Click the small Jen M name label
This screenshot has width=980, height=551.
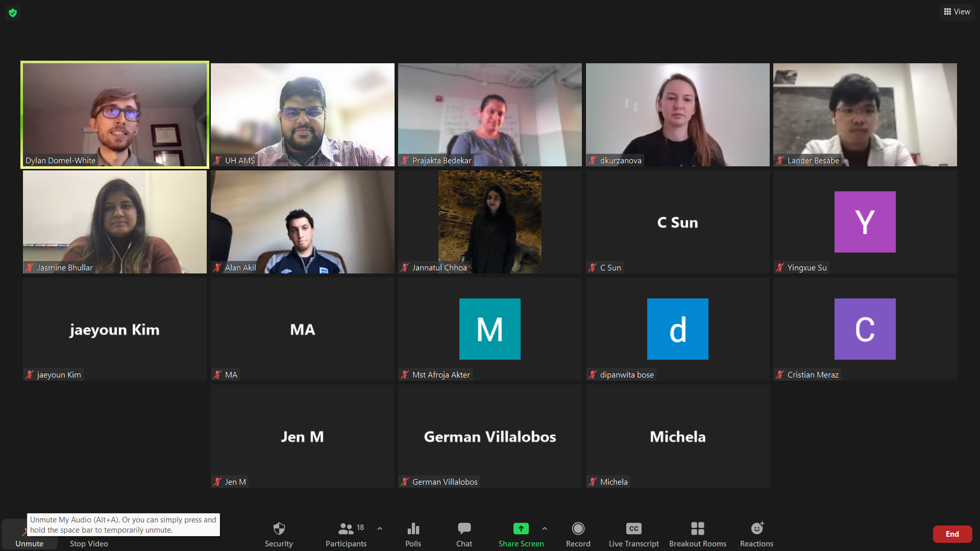235,482
